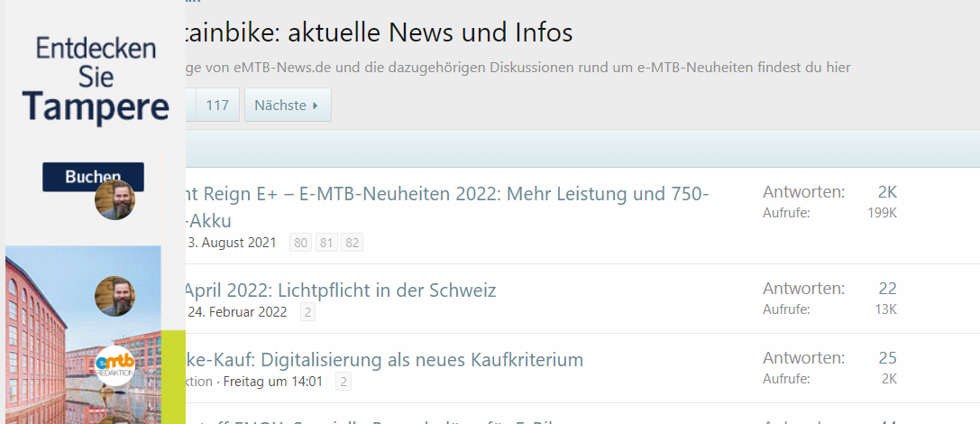The height and width of the screenshot is (424, 980).
Task: Click the Freitag um 14:01 timestamp
Action: (271, 382)
